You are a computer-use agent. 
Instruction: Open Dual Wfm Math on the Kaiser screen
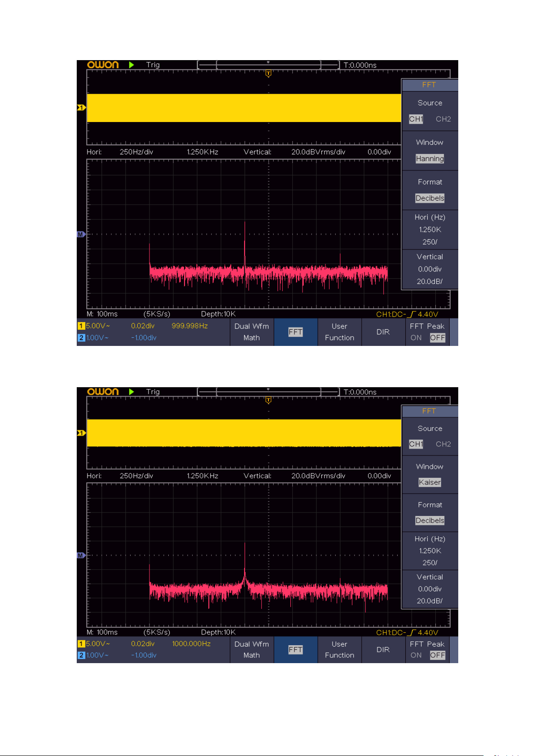coord(252,650)
